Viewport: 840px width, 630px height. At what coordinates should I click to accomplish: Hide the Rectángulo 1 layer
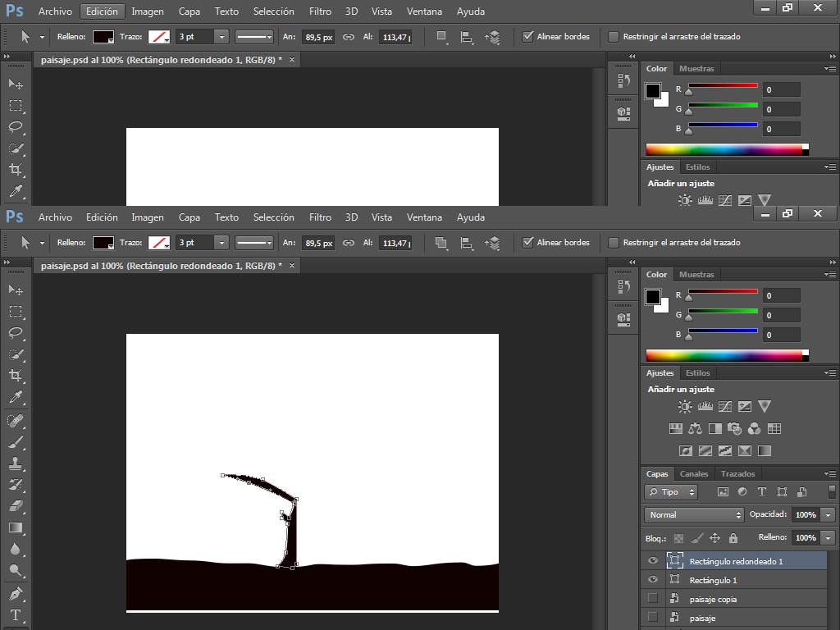click(x=652, y=580)
